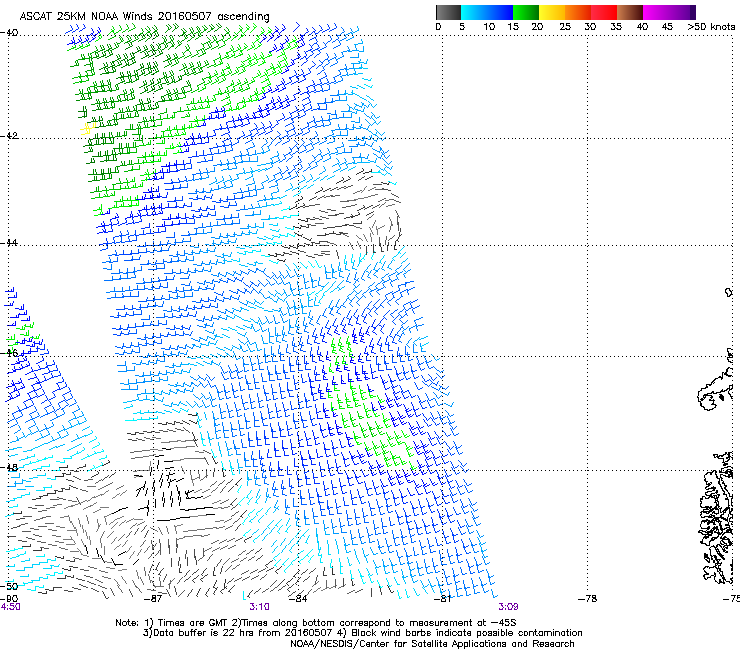The image size is (740, 650).
Task: Click the '-42' latitude label
Action: point(9,135)
